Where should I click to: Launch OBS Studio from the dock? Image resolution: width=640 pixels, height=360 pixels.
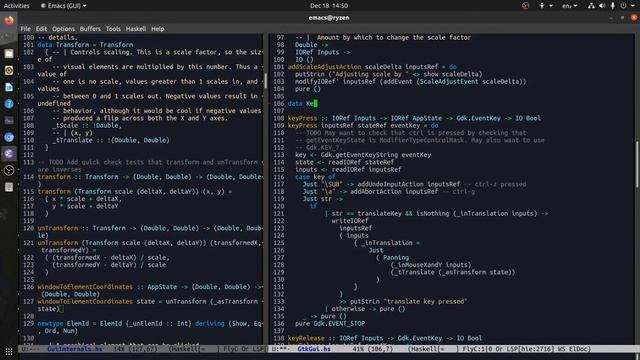click(x=9, y=171)
